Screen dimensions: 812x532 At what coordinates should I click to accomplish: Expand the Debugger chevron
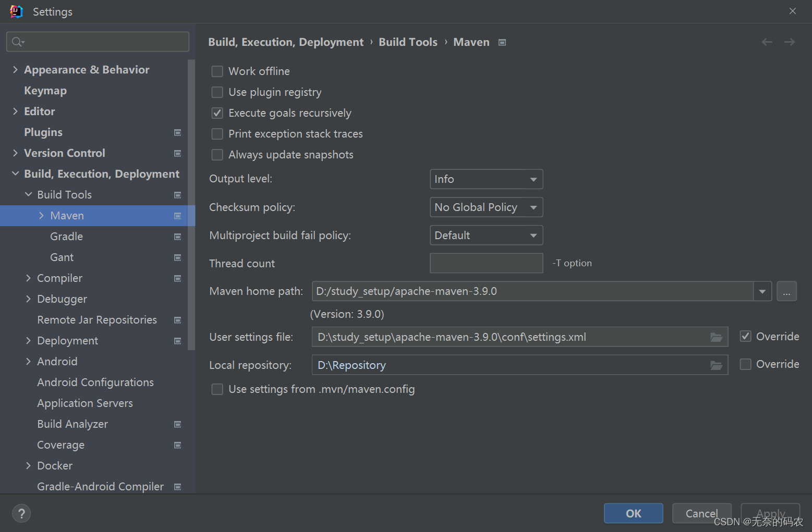(28, 299)
